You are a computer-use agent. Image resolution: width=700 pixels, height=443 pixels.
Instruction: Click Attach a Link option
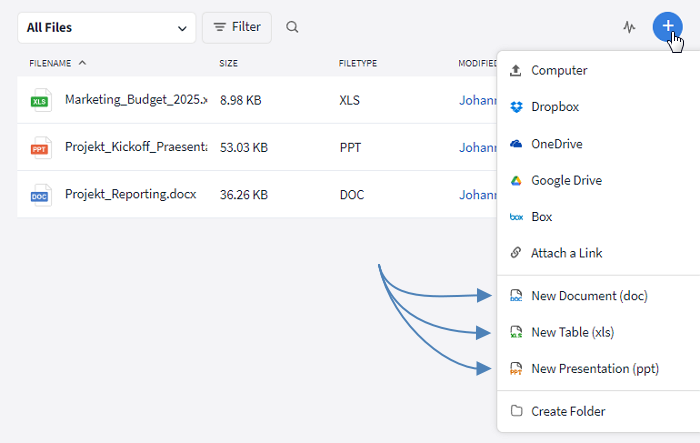566,253
